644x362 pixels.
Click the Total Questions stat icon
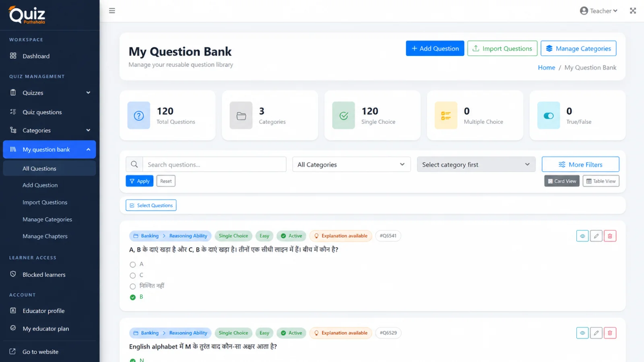139,115
